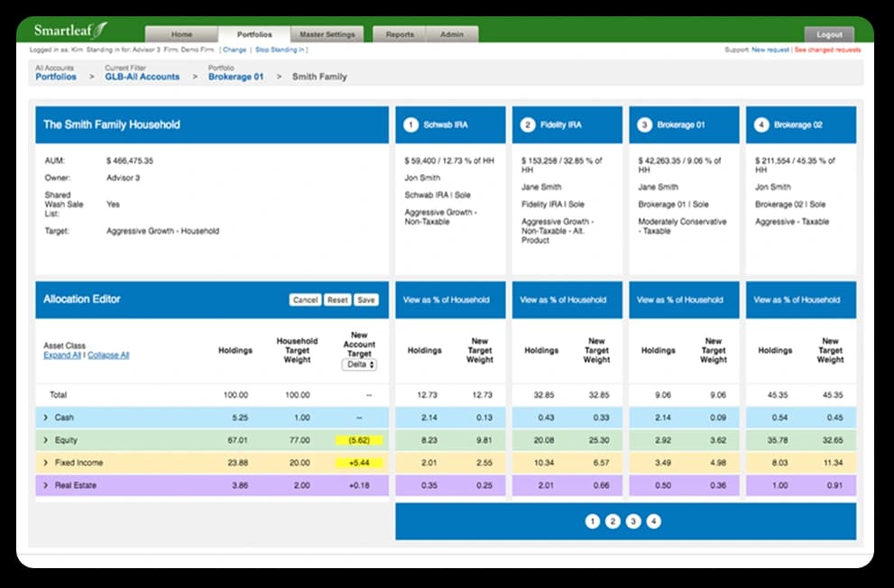Click Collapse All asset classes link
894x588 pixels.
click(108, 355)
